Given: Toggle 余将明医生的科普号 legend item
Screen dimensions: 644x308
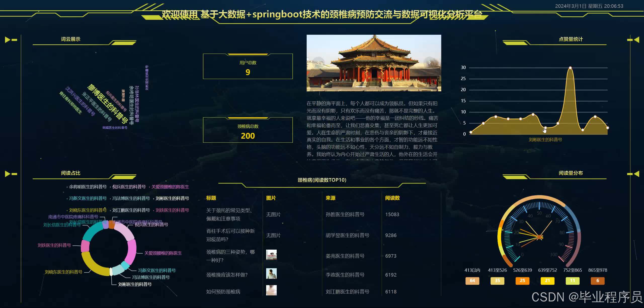Looking at the screenshot, I should point(88,187).
